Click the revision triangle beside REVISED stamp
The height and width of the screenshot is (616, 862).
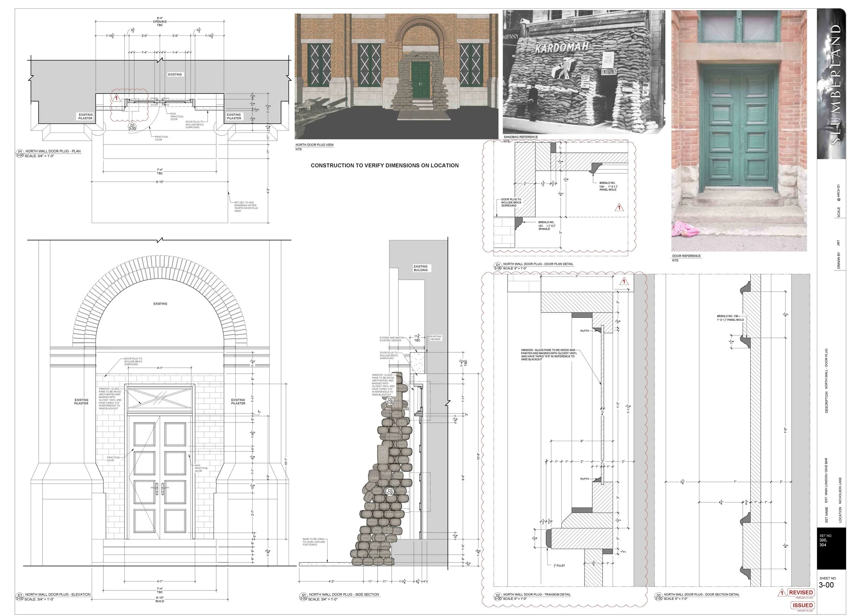(782, 593)
